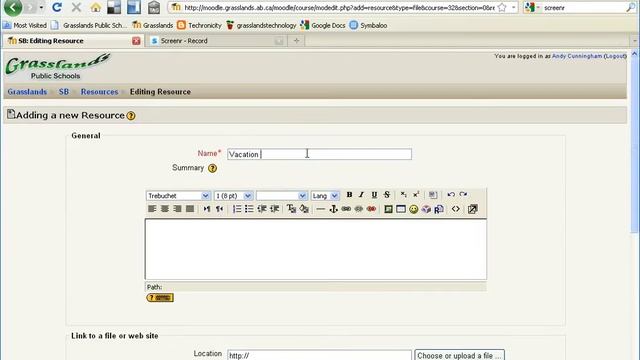Open help icon next to Summary
Screen dimensions: 640x360
click(x=212, y=168)
